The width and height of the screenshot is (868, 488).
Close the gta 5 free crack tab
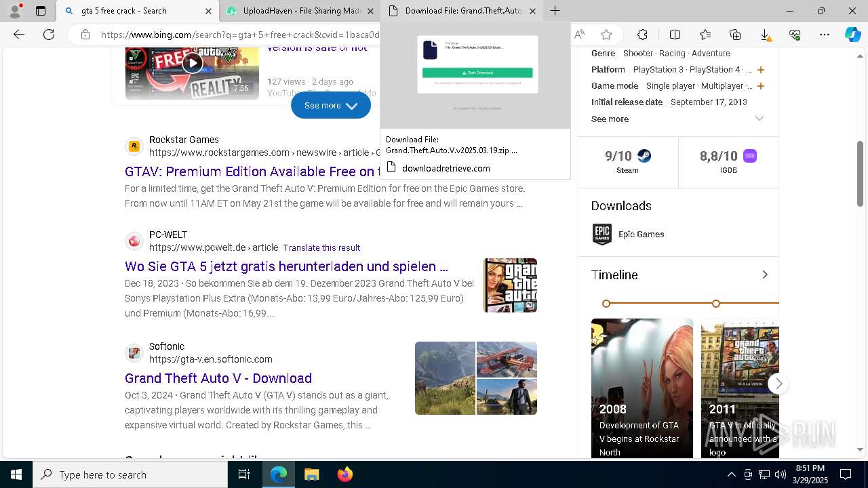209,11
